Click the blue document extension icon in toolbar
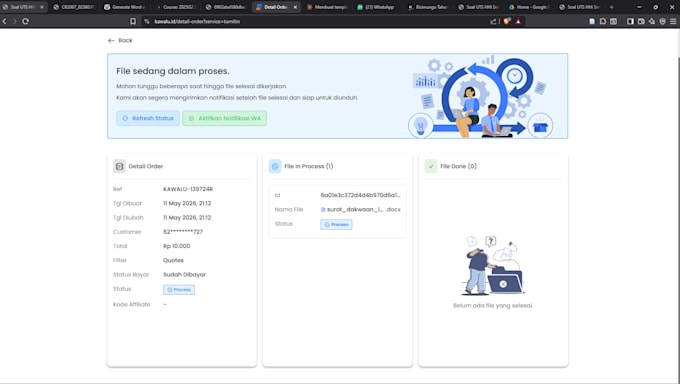This screenshot has height=384, width=680. (592, 21)
